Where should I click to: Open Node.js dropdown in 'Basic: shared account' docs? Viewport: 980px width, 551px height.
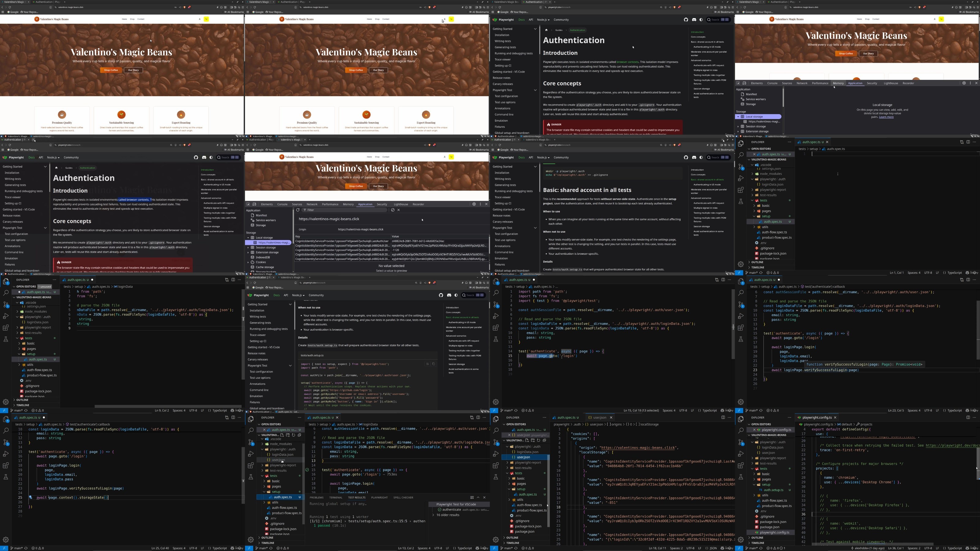(543, 157)
